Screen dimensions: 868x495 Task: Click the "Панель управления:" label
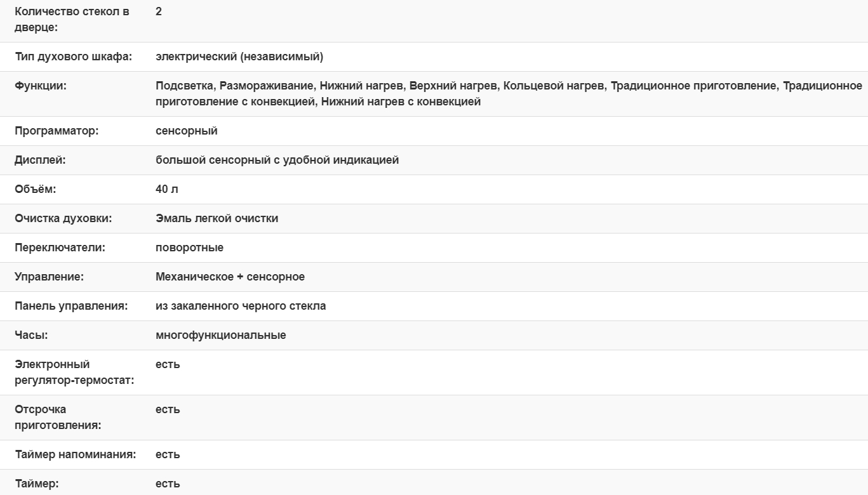[71, 306]
